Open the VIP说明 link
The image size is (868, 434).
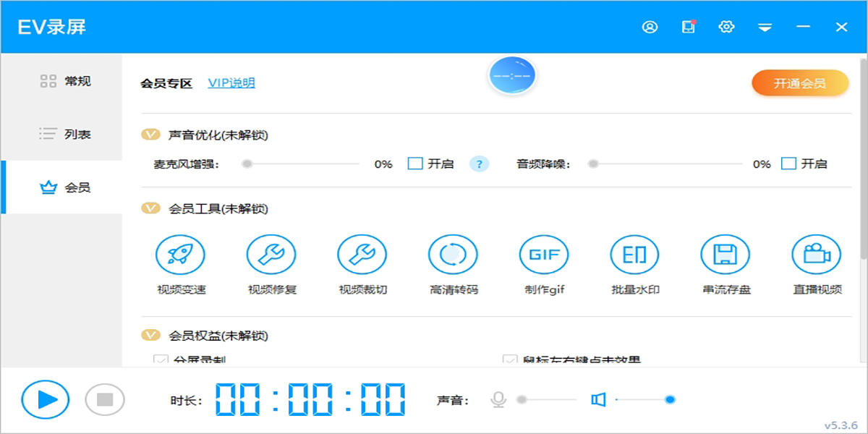point(233,82)
